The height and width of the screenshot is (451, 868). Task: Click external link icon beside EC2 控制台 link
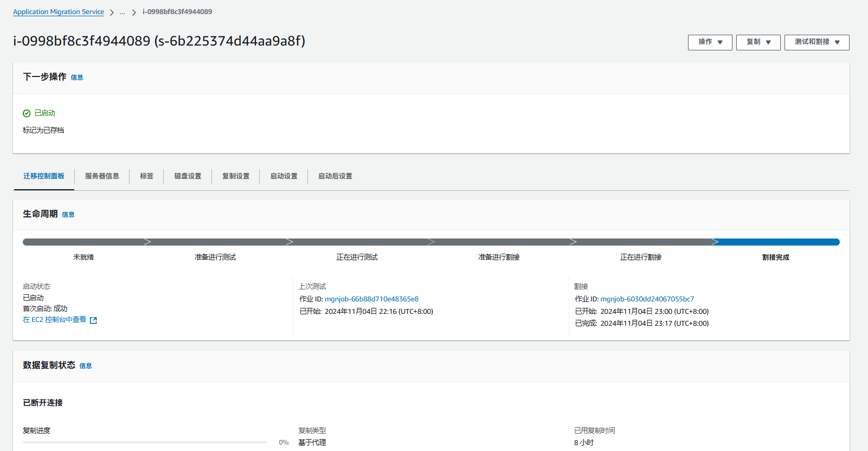pos(93,320)
